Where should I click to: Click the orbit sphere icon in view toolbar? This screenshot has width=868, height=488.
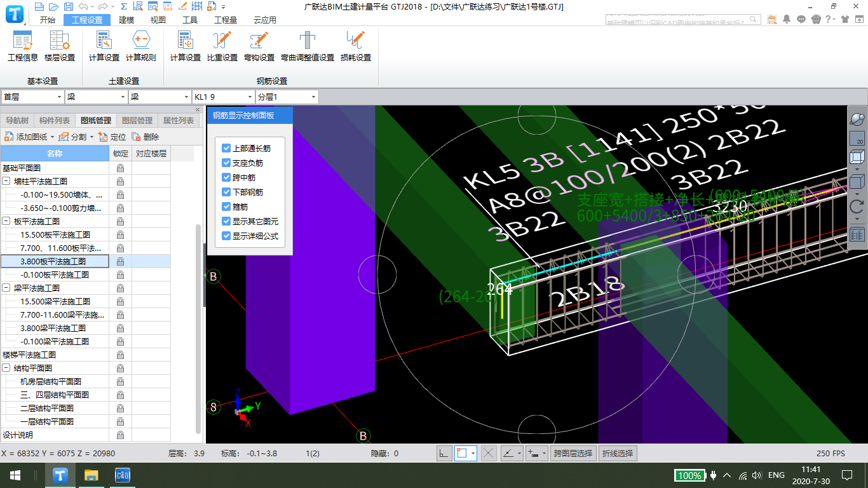point(857,119)
